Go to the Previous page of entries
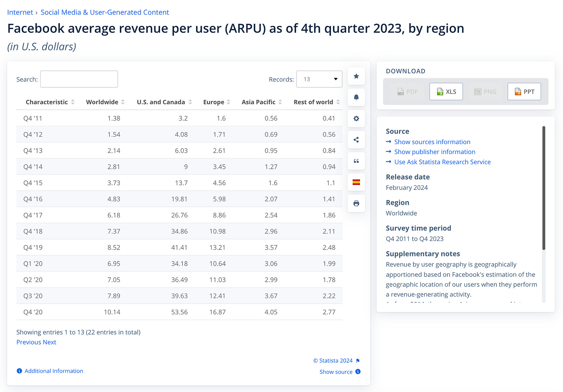 29,342
